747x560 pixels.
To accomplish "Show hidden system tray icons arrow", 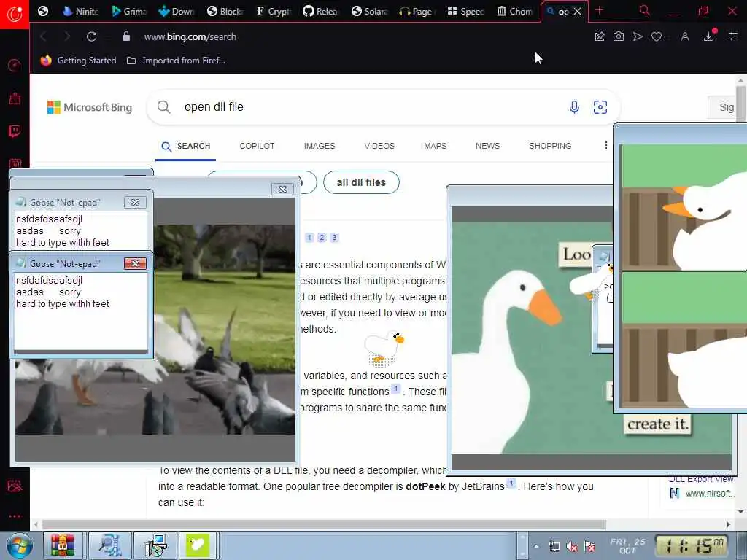I will coord(536,546).
